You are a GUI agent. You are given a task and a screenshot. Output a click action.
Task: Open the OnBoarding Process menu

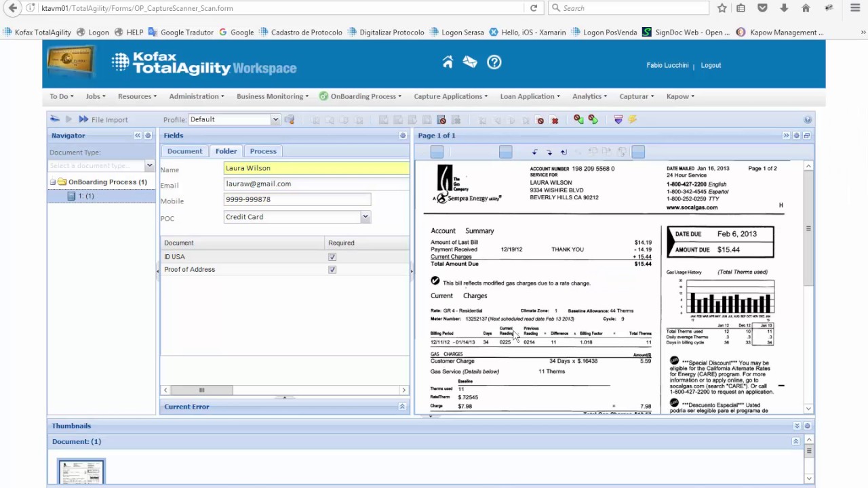point(361,96)
